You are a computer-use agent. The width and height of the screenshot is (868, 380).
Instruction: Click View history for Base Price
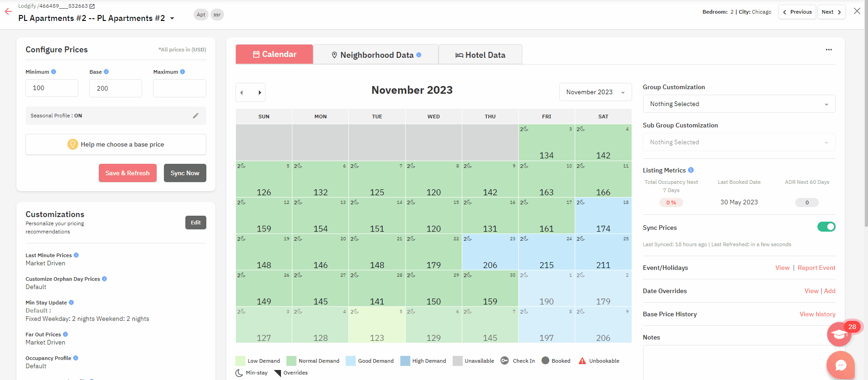(817, 314)
